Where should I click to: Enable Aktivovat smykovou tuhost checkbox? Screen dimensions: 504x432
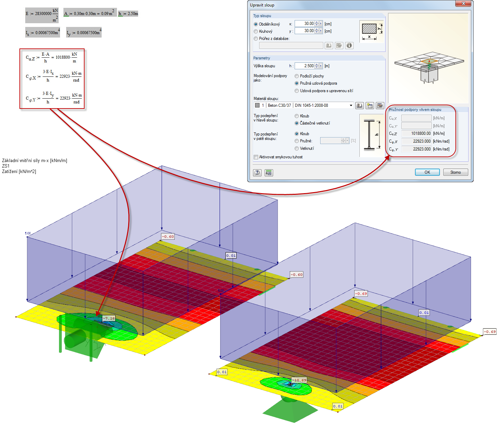[256, 157]
